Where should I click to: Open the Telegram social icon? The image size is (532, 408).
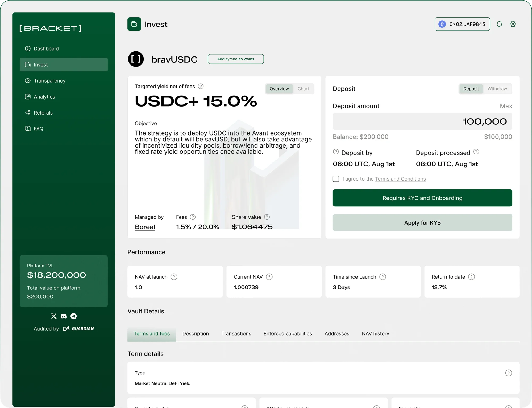tap(74, 316)
